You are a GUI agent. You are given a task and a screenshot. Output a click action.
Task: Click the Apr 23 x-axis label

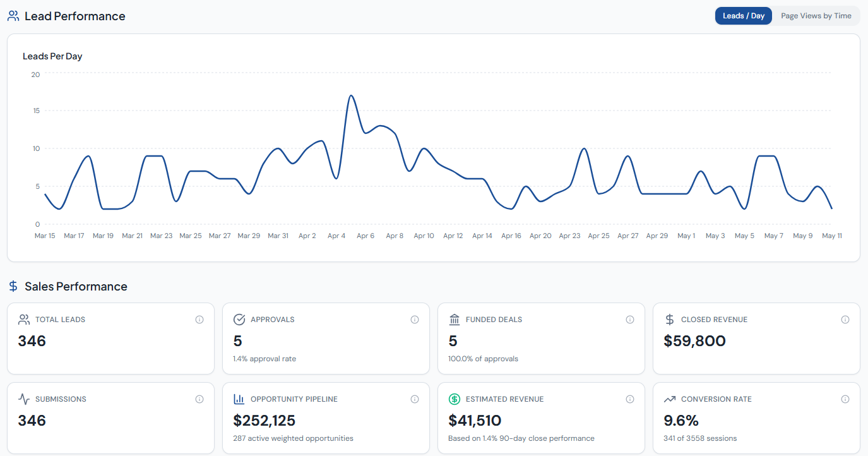point(570,236)
